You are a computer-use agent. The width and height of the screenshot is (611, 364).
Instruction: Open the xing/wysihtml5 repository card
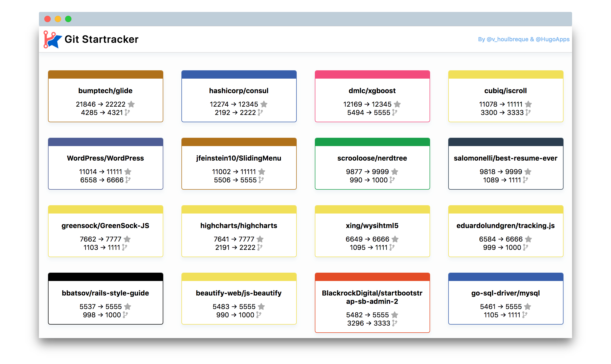[x=372, y=225]
